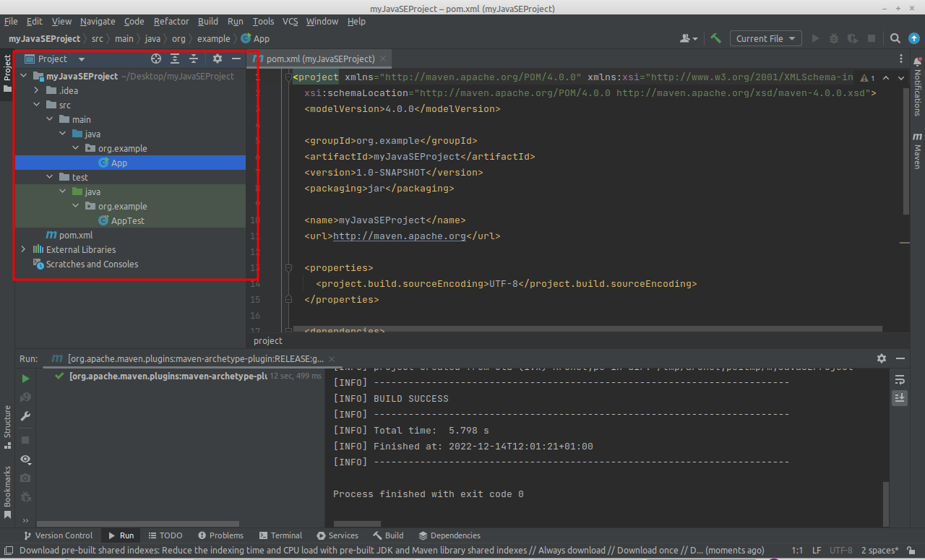Select AppTest class in the project tree

tap(130, 220)
